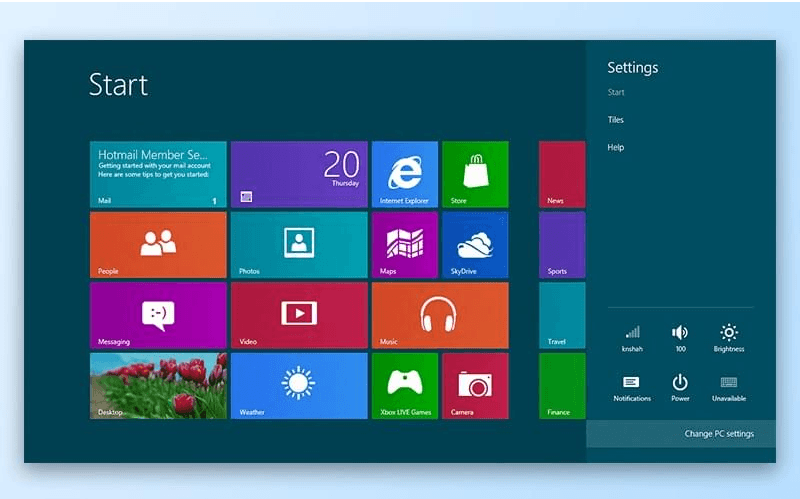Click the Settings pane title
This screenshot has width=800, height=499.
coord(633,68)
